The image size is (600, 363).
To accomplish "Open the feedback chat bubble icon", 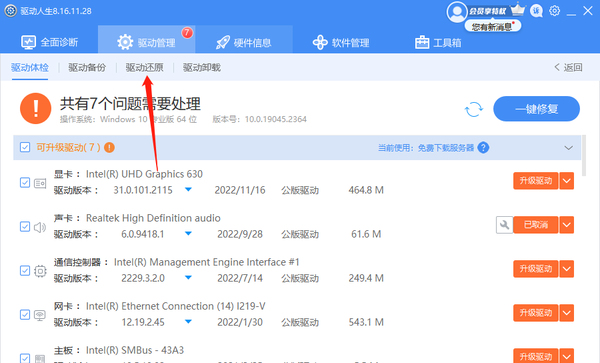I will (536, 11).
